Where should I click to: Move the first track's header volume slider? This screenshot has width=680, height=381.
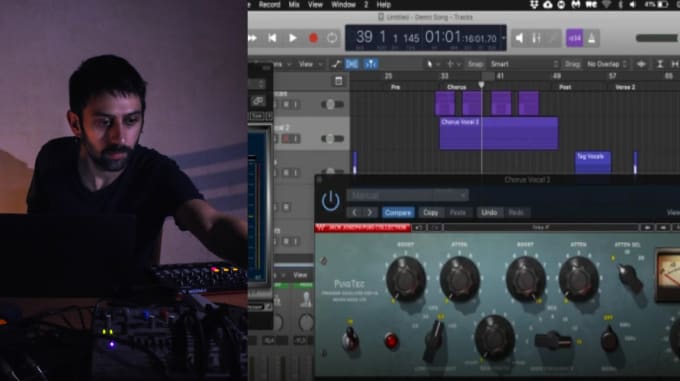[x=332, y=104]
